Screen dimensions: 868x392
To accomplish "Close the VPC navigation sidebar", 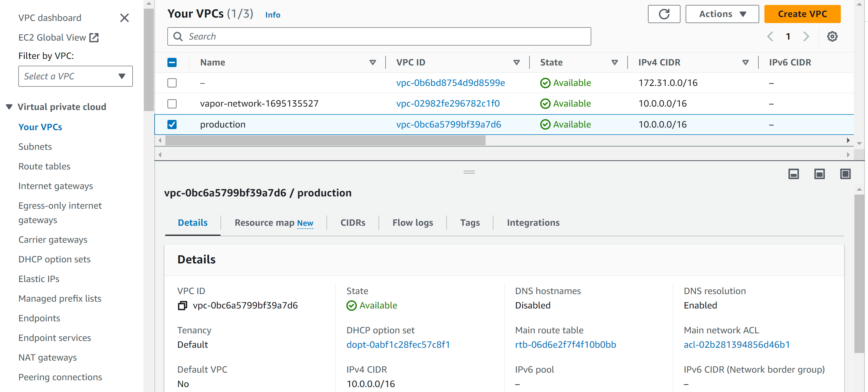I will point(124,18).
